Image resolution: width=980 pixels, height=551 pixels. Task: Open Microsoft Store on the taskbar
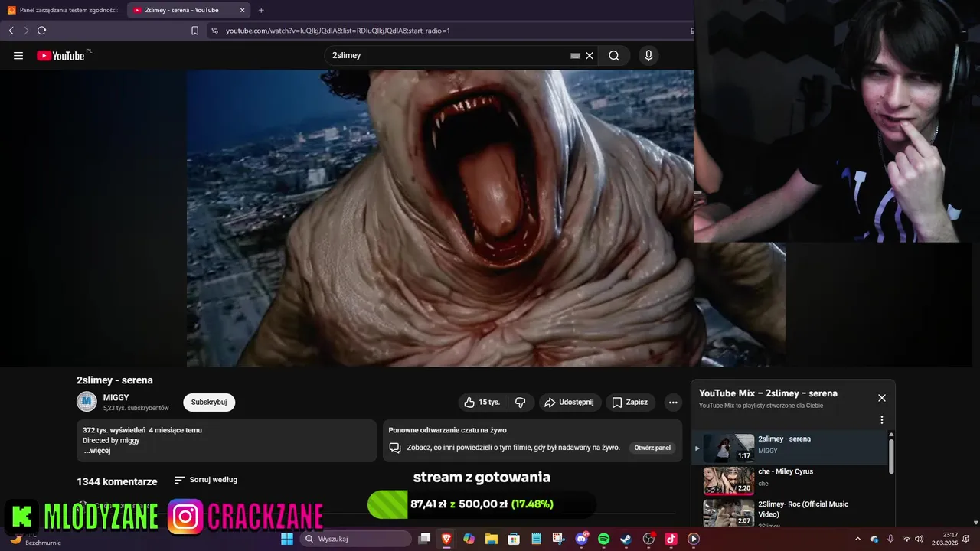tap(514, 539)
